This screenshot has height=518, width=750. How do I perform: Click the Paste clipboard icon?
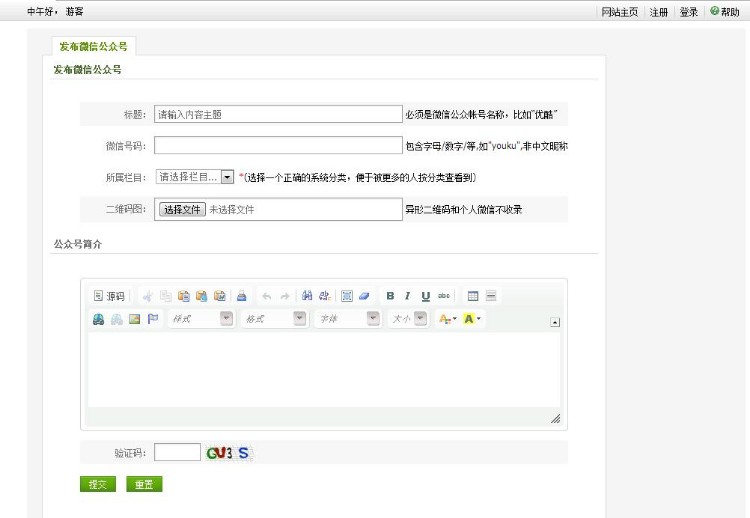184,296
